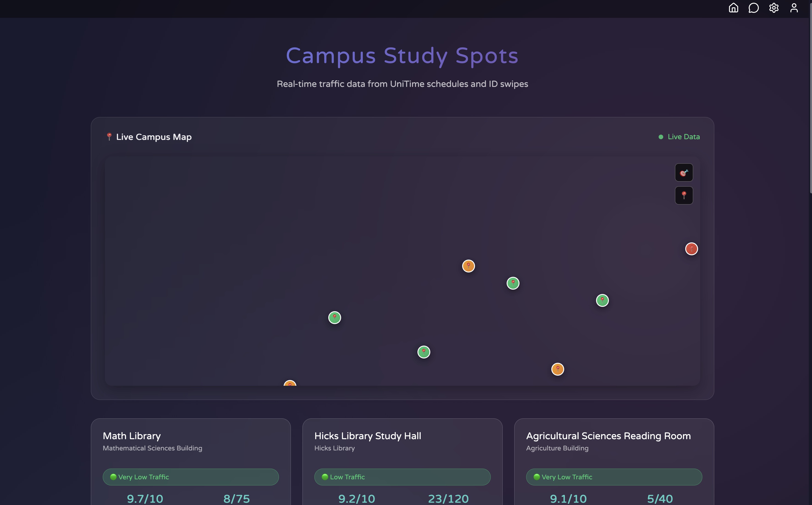Select the topmost orange map marker
Screen dimensions: 812x505
tap(468, 266)
